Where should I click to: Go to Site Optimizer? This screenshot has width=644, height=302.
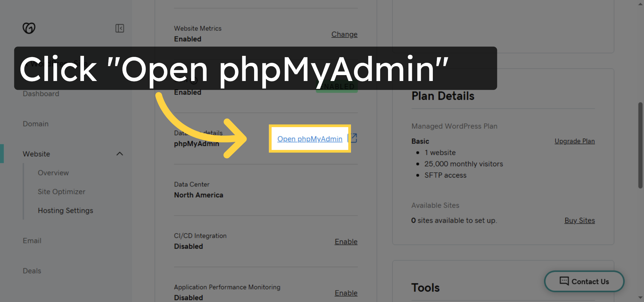pyautogui.click(x=61, y=191)
